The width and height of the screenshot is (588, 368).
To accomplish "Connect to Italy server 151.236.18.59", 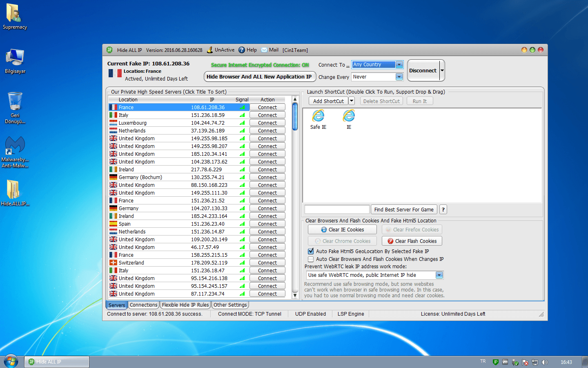I will 267,115.
